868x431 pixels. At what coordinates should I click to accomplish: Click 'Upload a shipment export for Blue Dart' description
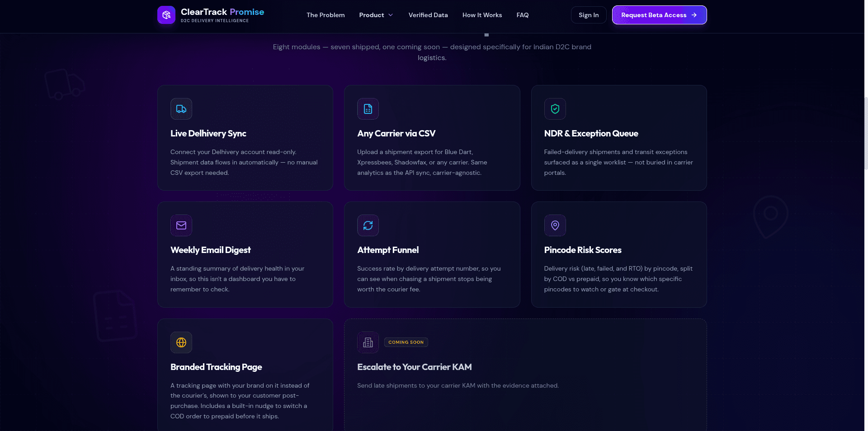tap(422, 162)
